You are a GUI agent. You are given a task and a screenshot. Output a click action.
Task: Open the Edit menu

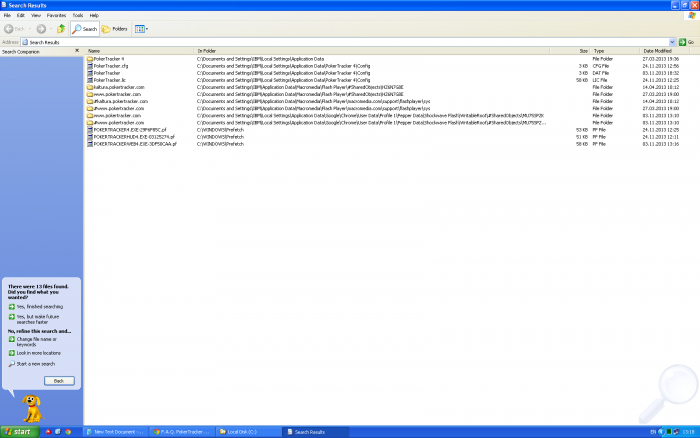point(21,15)
